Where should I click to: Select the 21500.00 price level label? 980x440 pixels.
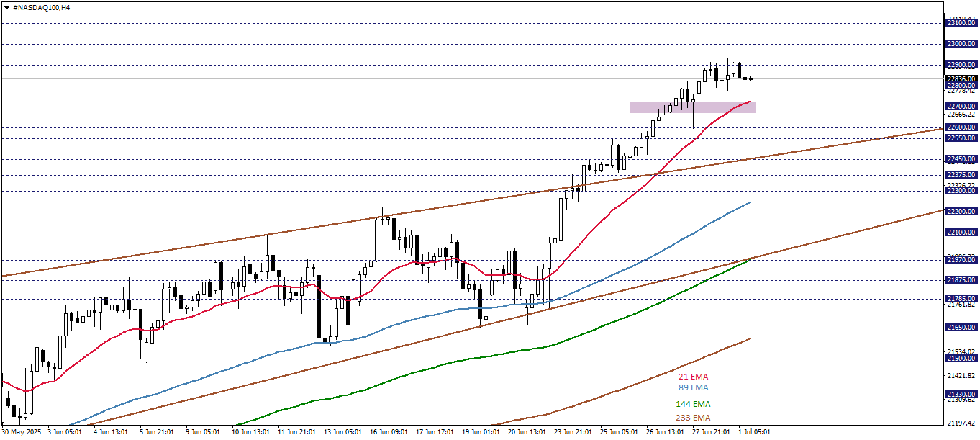(961, 359)
